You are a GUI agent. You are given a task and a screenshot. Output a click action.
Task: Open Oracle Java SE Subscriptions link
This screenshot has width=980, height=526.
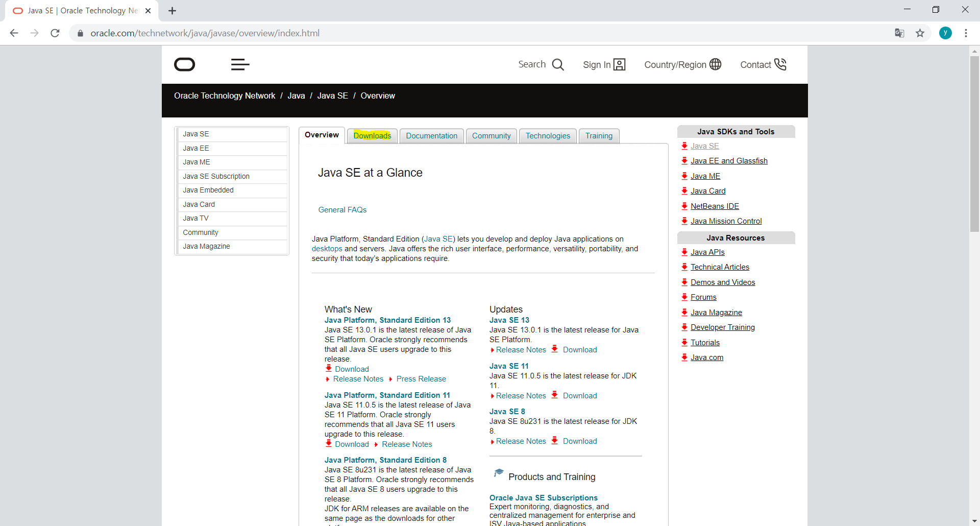544,498
